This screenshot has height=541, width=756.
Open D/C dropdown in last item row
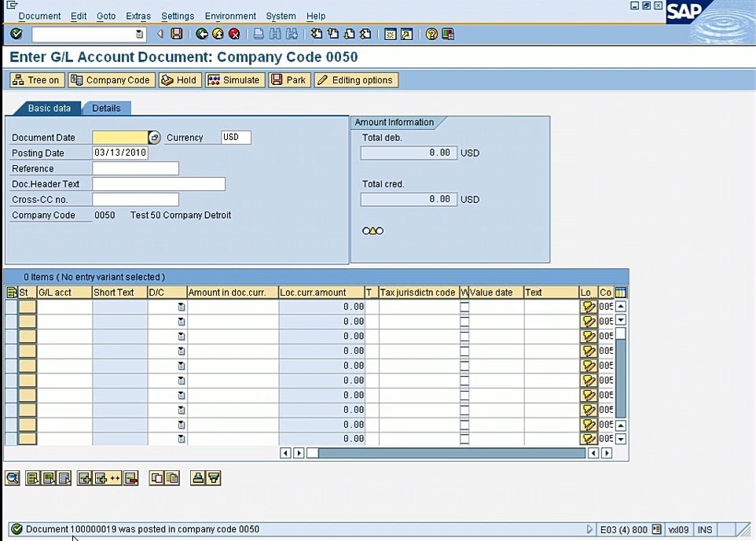pyautogui.click(x=182, y=439)
